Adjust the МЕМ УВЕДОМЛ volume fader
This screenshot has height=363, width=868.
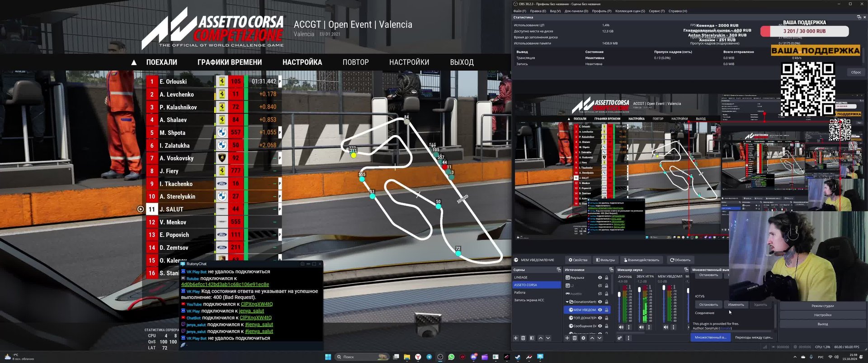[x=664, y=288]
